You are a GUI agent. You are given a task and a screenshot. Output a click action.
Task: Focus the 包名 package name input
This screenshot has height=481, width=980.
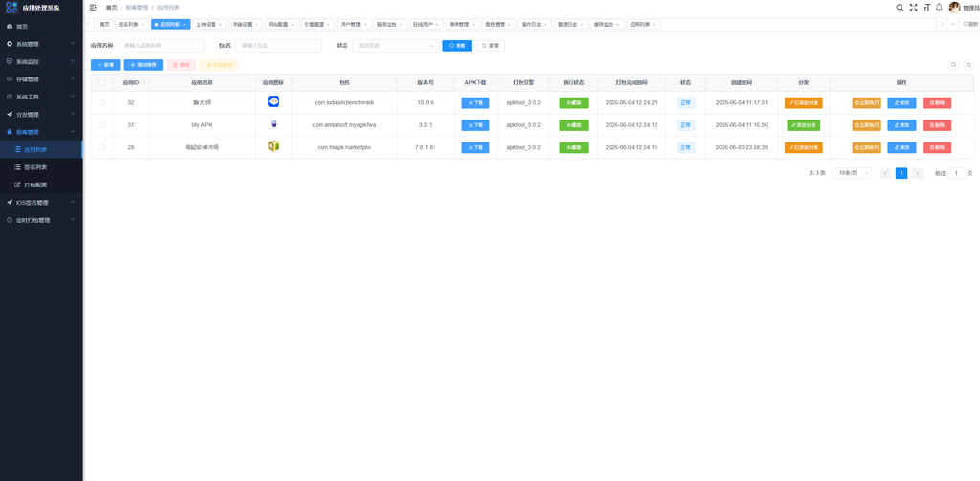tap(278, 46)
